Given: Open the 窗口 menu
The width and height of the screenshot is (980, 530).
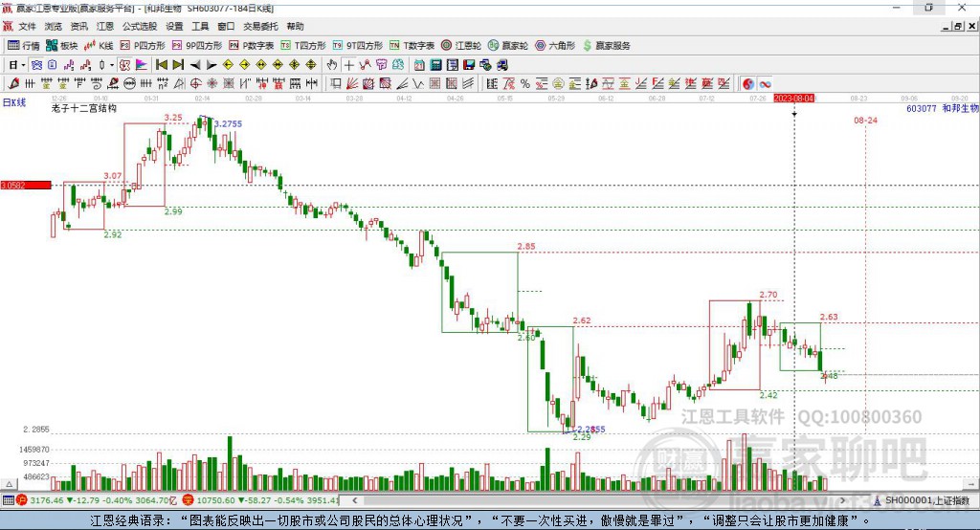Looking at the screenshot, I should tap(226, 26).
